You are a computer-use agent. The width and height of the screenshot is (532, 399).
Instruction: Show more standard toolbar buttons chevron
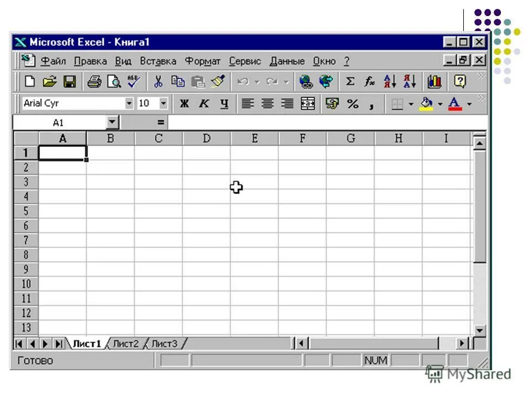[481, 76]
